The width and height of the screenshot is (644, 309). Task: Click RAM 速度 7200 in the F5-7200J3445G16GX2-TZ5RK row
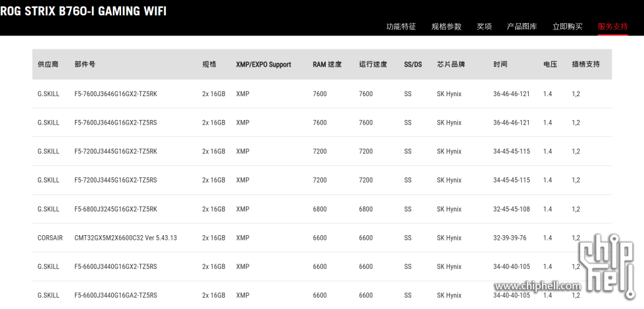320,152
